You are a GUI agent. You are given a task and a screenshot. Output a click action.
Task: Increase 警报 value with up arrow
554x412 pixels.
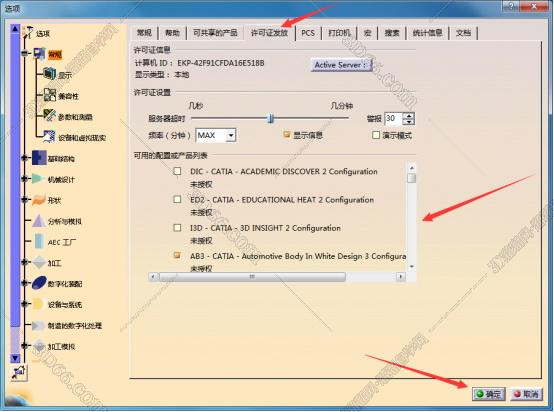[x=409, y=115]
